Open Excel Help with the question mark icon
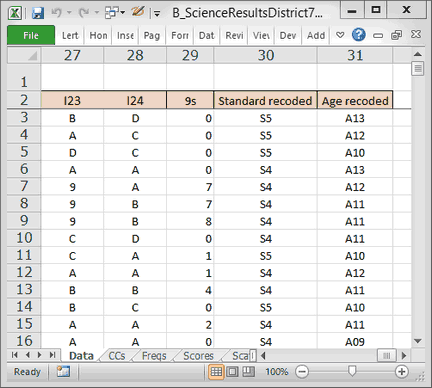 pos(359,35)
